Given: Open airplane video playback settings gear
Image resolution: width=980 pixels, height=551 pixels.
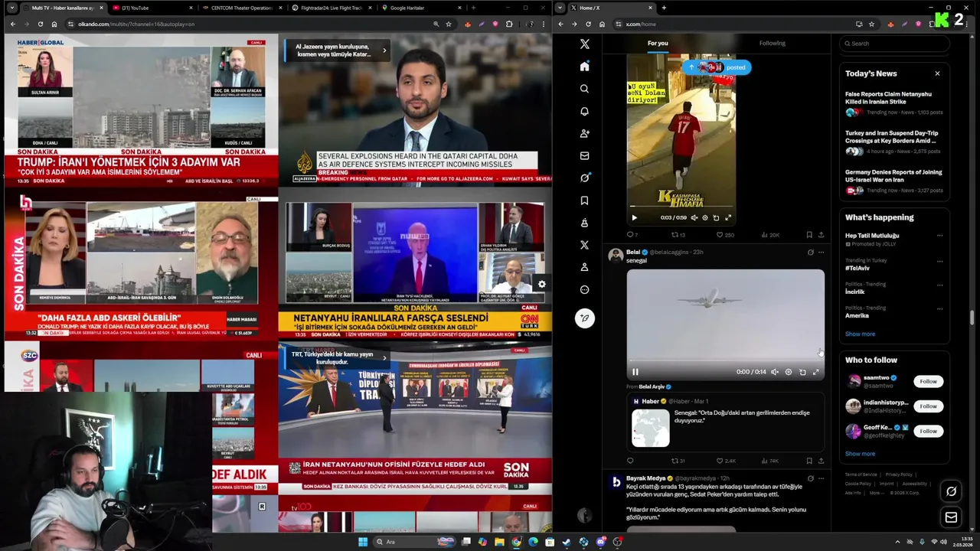Looking at the screenshot, I should tap(788, 372).
